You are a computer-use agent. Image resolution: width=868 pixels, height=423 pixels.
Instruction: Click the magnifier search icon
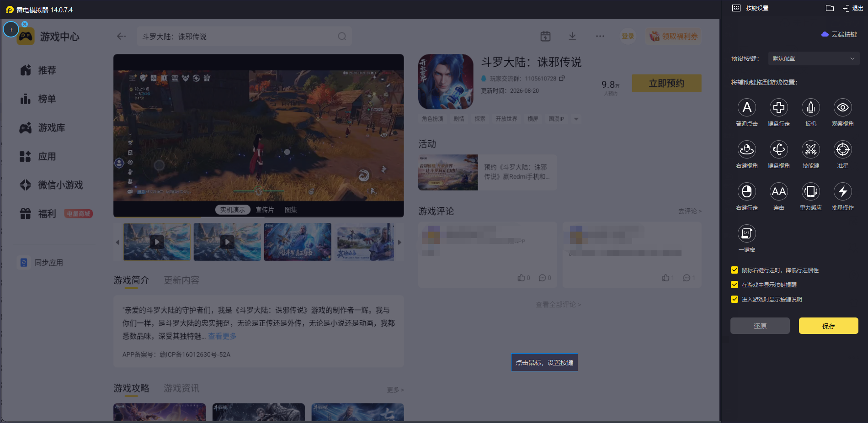342,37
